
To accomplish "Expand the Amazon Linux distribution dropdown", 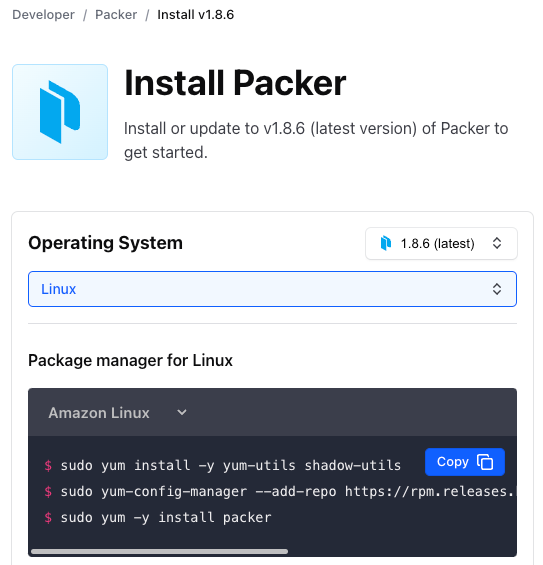I will tap(117, 413).
